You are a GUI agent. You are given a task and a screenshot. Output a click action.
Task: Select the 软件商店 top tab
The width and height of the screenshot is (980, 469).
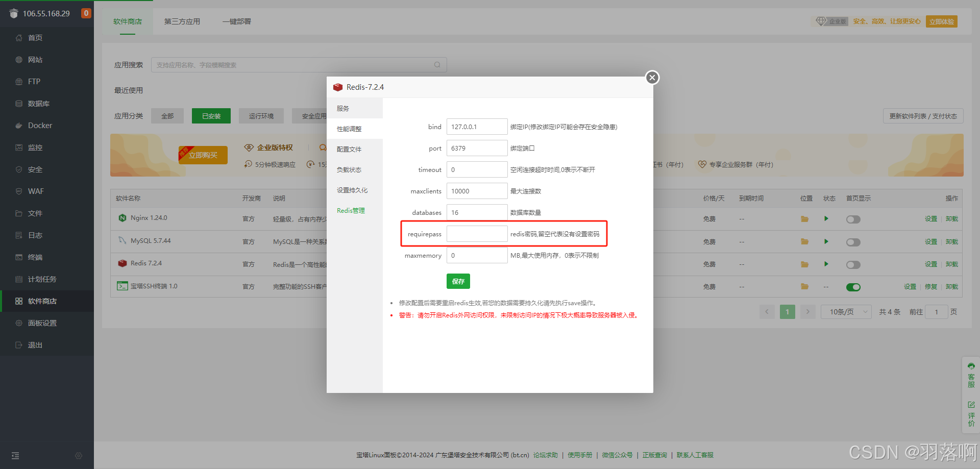pyautogui.click(x=128, y=21)
